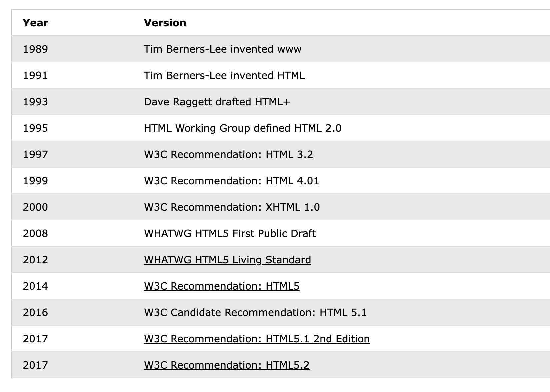Select the year 2008 cell
This screenshot has height=392, width=550.
[x=35, y=233]
